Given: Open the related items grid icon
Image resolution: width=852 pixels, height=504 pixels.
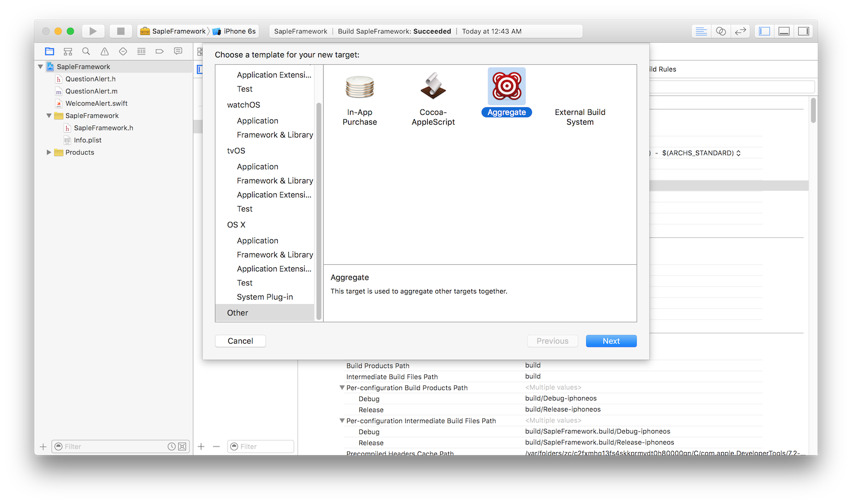Looking at the screenshot, I should 200,51.
